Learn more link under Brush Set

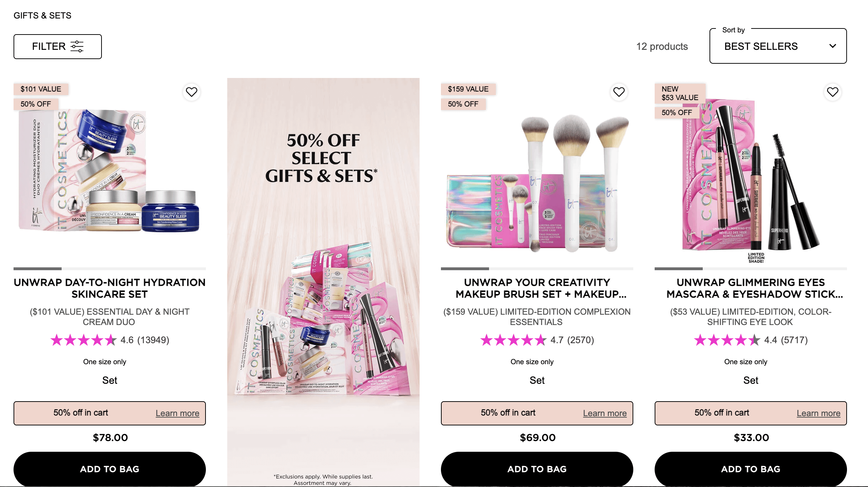point(605,413)
